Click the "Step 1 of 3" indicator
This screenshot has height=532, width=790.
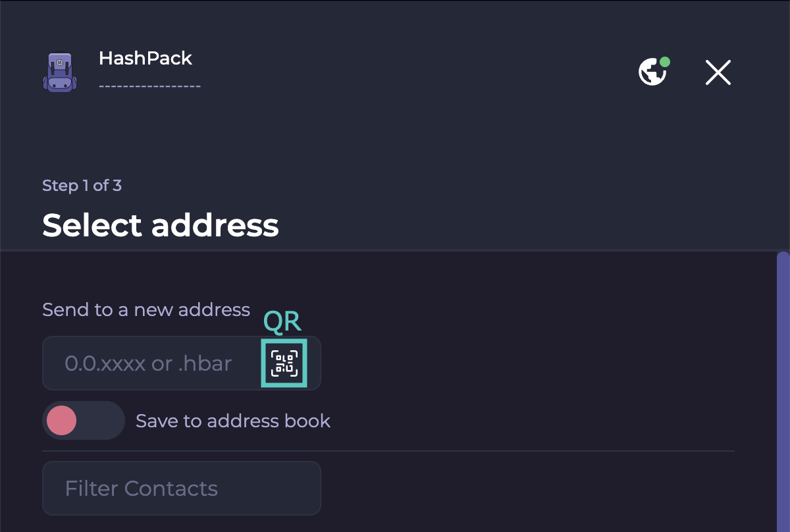click(x=82, y=186)
